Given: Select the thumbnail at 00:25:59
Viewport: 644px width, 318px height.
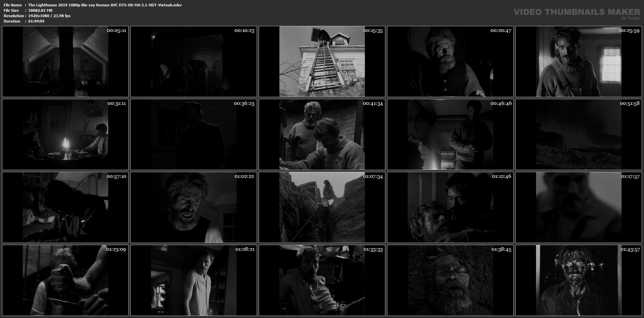Looking at the screenshot, I should pos(578,62).
